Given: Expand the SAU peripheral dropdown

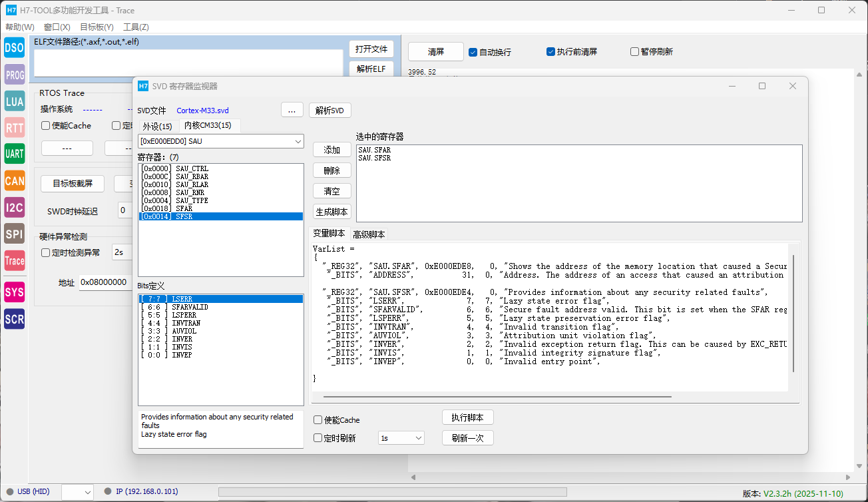Looking at the screenshot, I should tap(298, 141).
